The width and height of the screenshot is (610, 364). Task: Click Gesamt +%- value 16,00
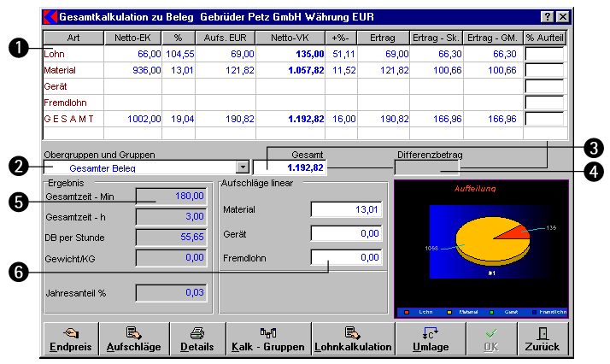click(344, 119)
